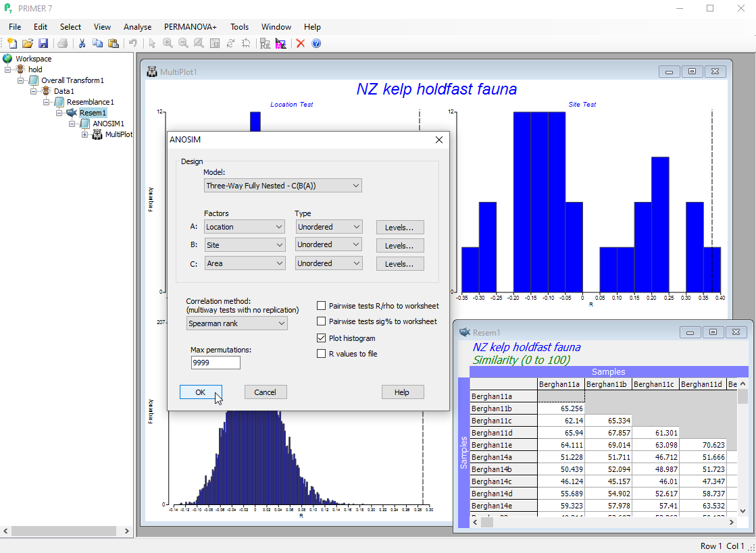Open the PERMANOVA+ menu

(x=190, y=27)
